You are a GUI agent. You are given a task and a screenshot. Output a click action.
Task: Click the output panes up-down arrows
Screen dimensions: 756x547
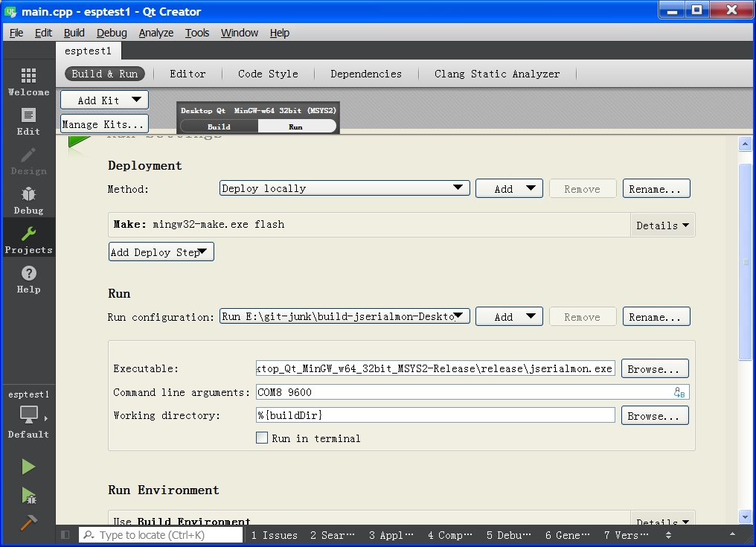(668, 535)
